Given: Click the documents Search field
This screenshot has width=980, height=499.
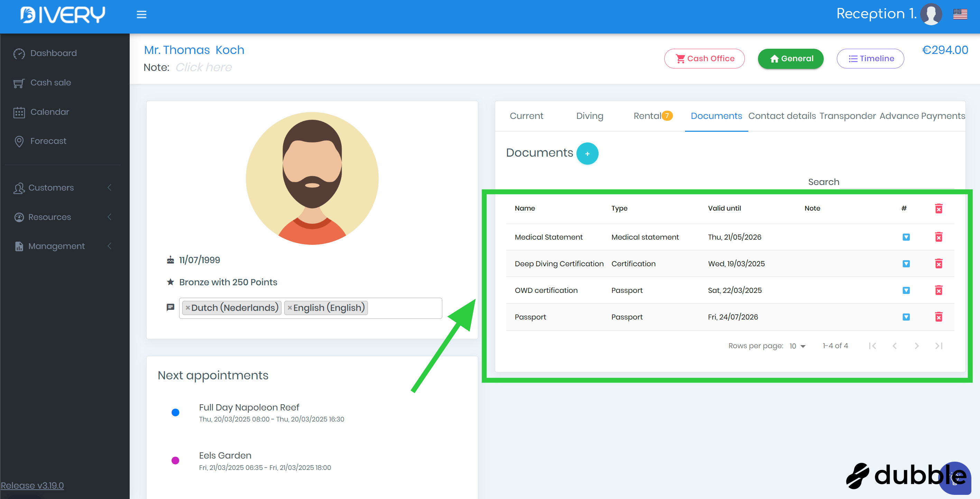Looking at the screenshot, I should 896,182.
